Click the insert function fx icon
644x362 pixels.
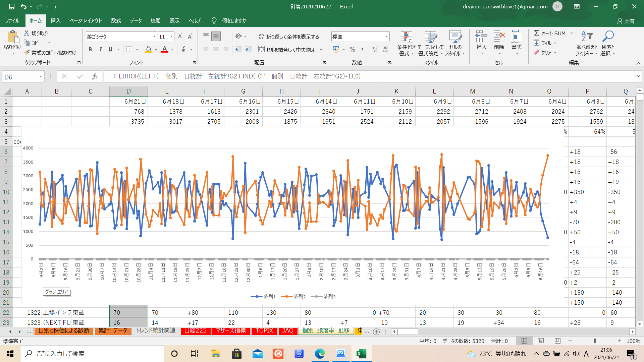coord(95,76)
